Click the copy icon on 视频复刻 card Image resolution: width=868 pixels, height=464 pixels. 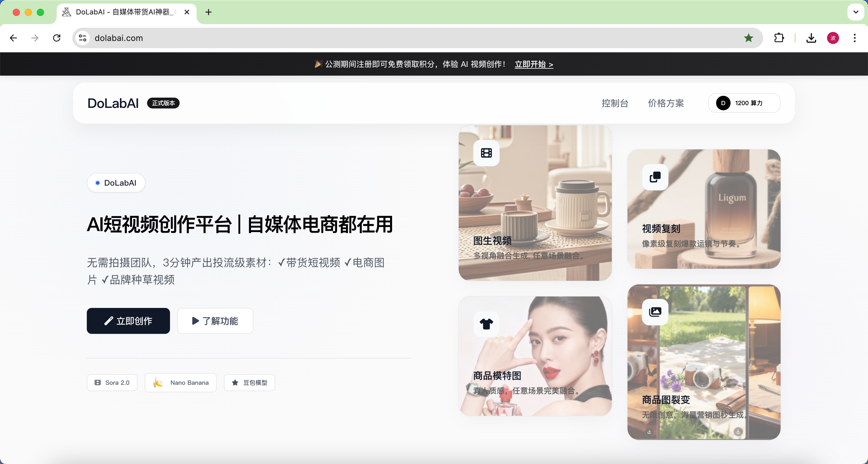click(655, 177)
